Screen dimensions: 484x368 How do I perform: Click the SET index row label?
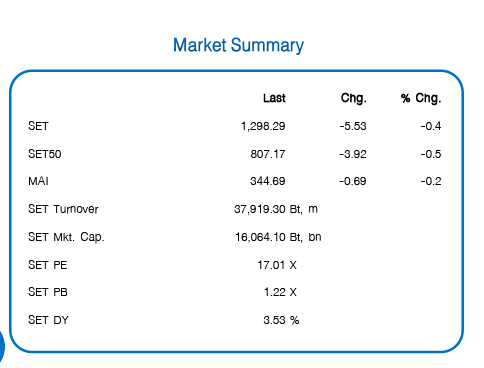point(38,126)
